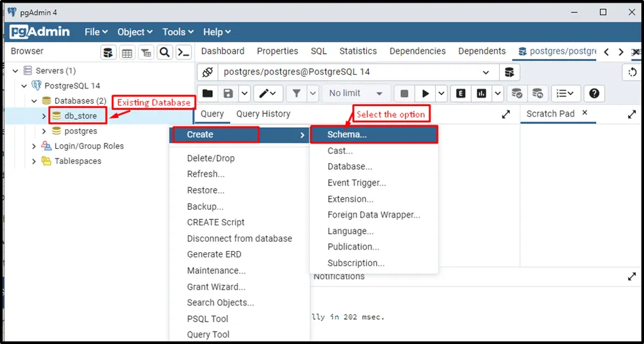The image size is (644, 344).
Task: Expand the Login/Group Roles tree node
Action: tap(34, 146)
